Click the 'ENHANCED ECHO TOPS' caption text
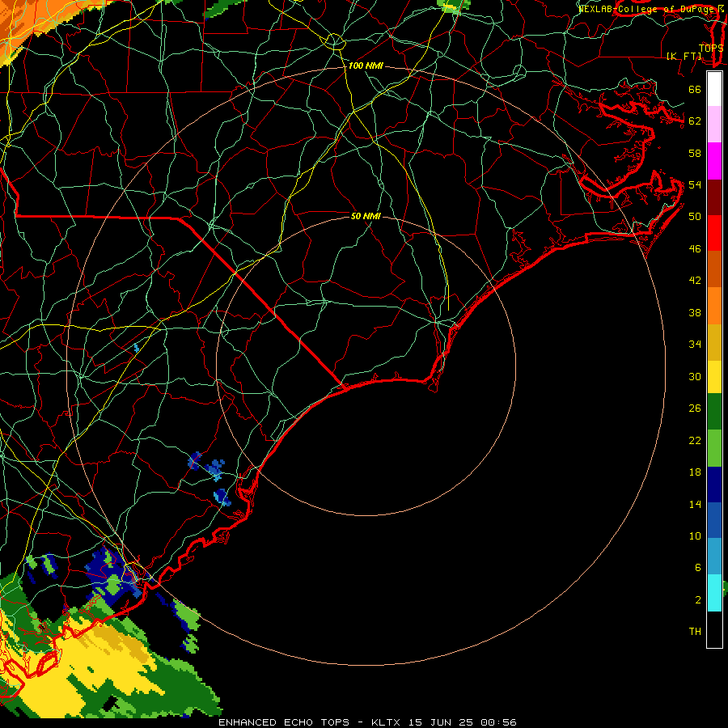The height and width of the screenshot is (728, 728). coord(284,722)
